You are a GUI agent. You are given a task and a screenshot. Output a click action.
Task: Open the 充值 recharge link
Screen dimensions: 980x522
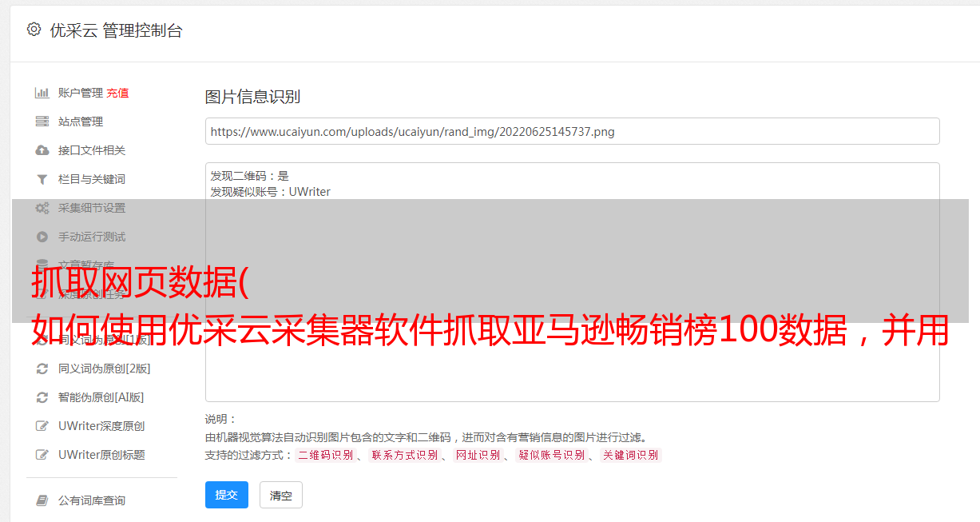coord(117,93)
